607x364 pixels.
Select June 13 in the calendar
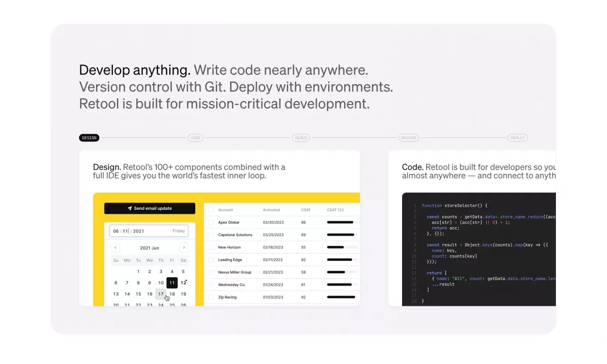click(116, 294)
